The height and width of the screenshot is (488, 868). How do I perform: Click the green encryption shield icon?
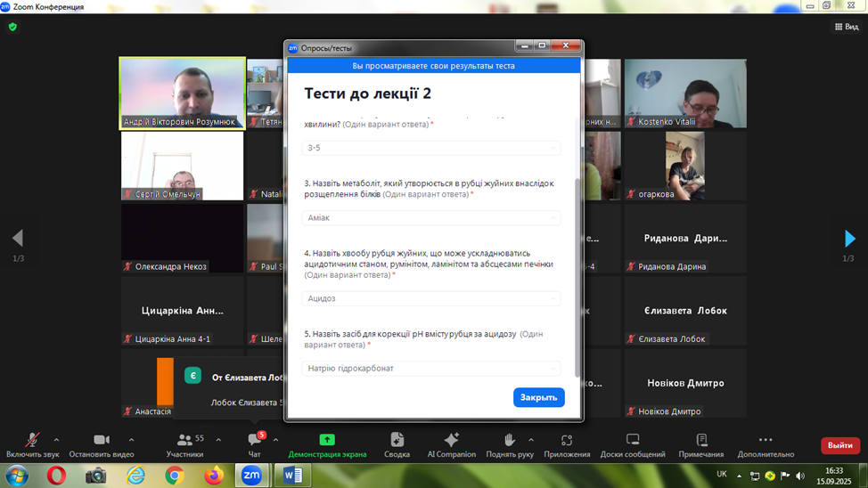12,27
